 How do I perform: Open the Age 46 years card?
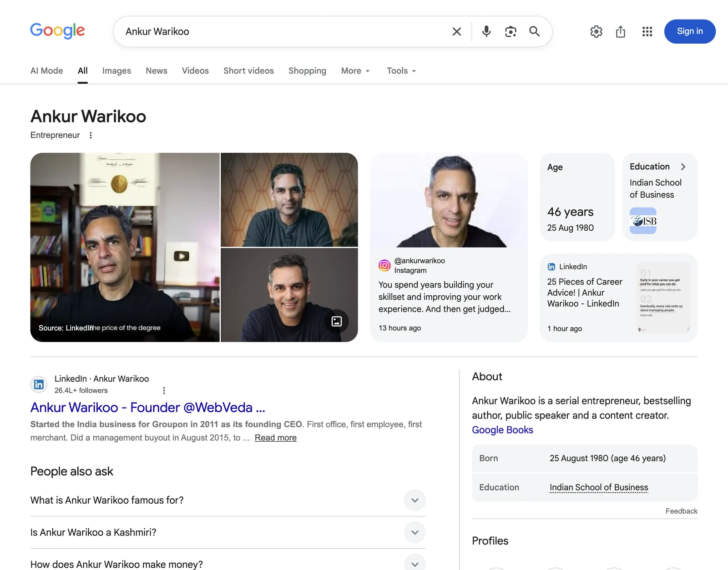click(577, 197)
